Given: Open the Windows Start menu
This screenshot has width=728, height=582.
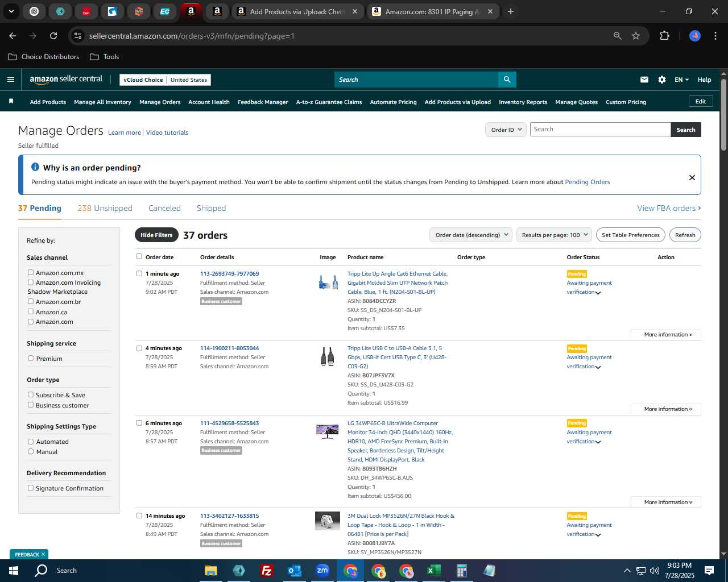Looking at the screenshot, I should pyautogui.click(x=14, y=570).
